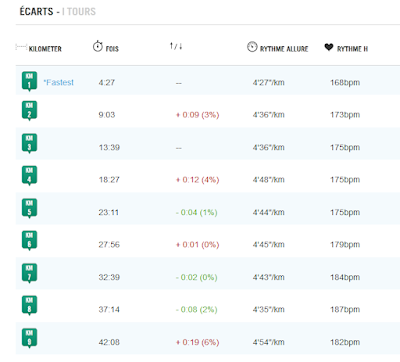400x362 pixels.
Task: Select pace 4'48"/km
Action: [268, 180]
